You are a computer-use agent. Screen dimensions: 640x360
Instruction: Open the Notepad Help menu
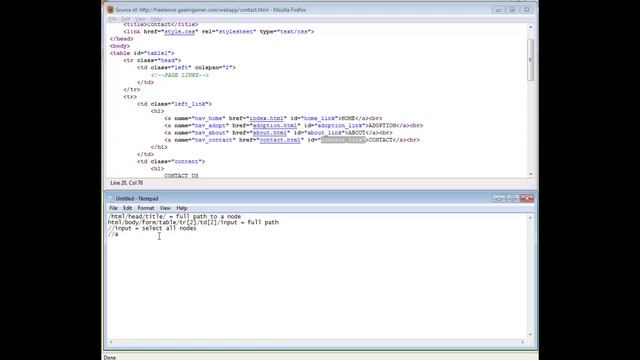[182, 208]
